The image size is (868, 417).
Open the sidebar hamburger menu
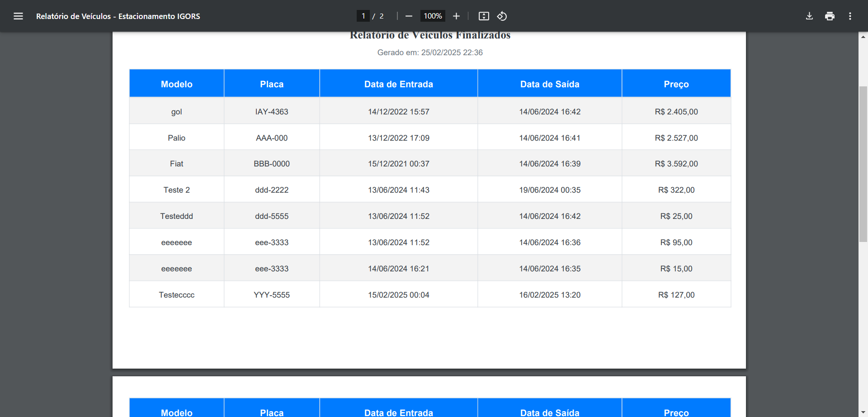pyautogui.click(x=18, y=16)
